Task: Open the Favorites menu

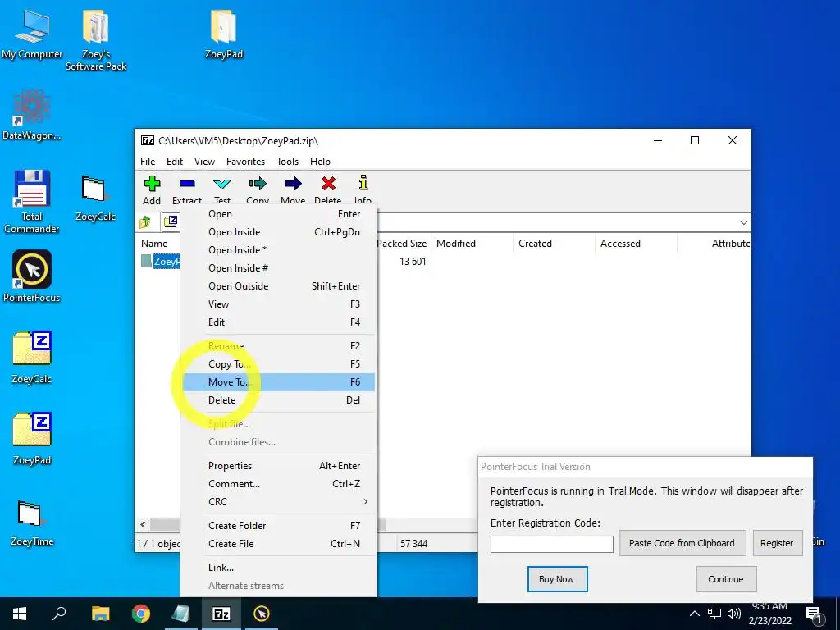Action: coord(245,162)
